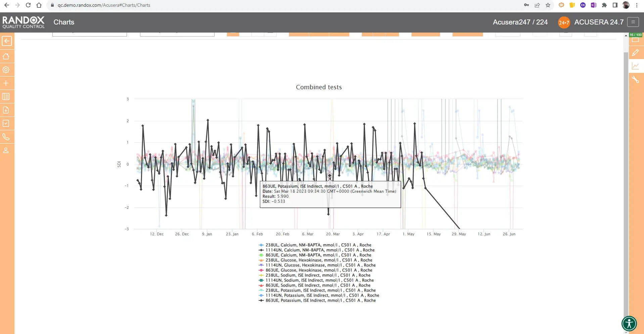Screen dimensions: 644x334
Task: Select the pencil edit icon on right panel
Action: (x=635, y=53)
